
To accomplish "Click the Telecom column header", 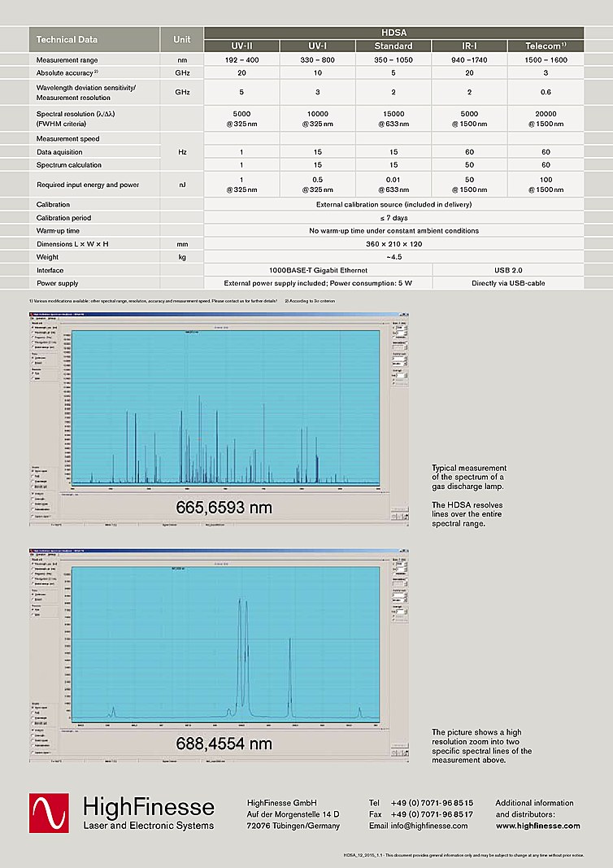I will (x=546, y=46).
